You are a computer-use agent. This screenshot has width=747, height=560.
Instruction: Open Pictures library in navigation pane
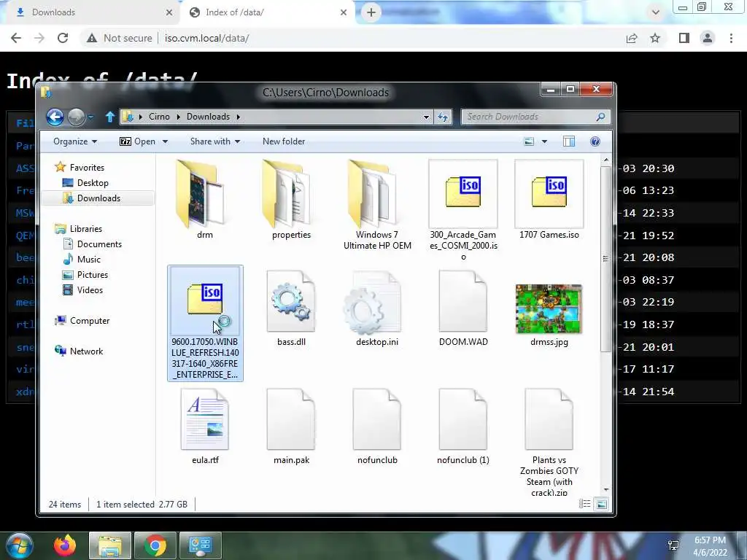click(x=93, y=275)
